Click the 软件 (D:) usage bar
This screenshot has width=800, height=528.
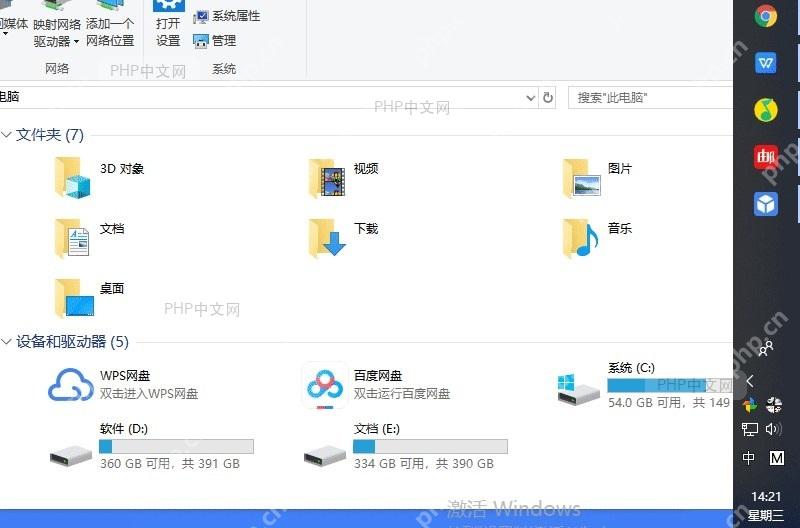[x=177, y=446]
